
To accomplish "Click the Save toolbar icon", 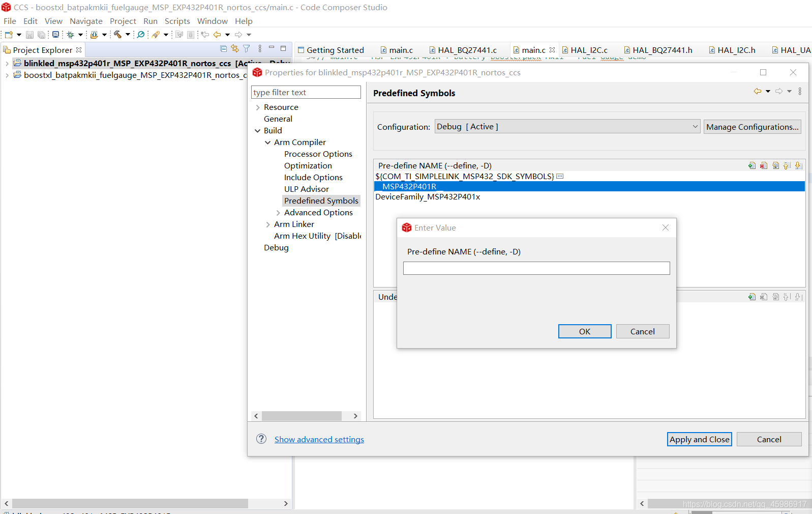I will 29,35.
